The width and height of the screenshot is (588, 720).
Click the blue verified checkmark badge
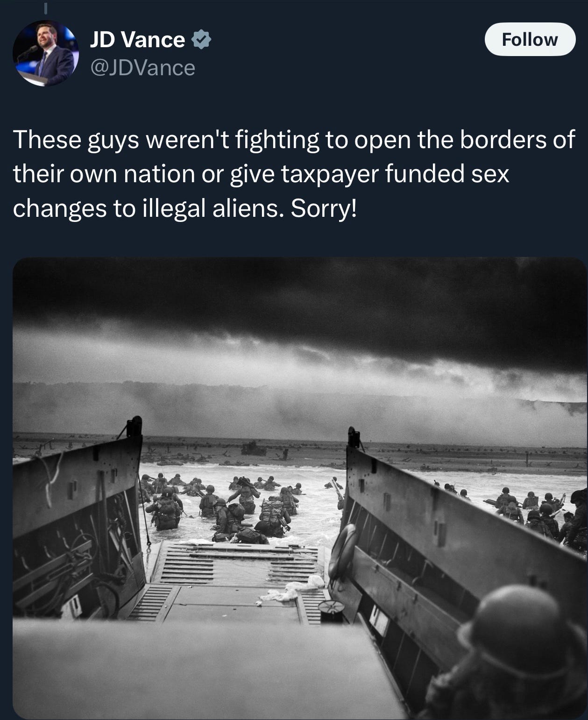(x=202, y=40)
